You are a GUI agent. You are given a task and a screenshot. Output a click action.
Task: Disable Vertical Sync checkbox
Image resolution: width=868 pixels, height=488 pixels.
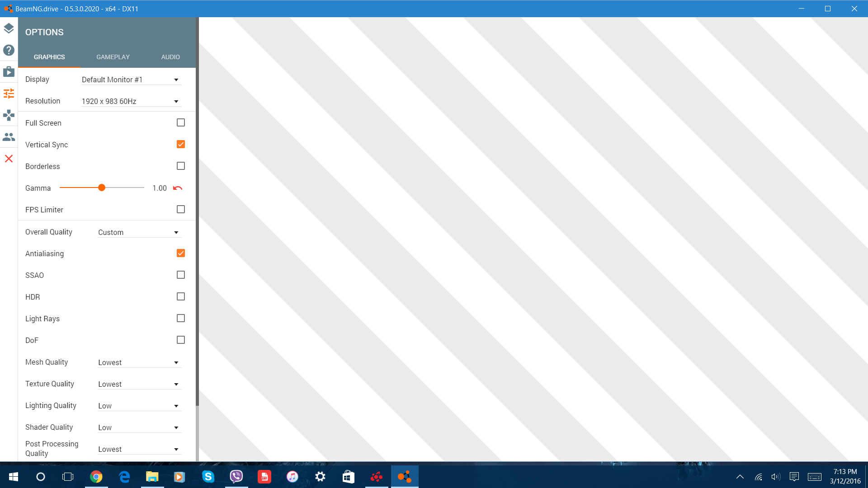[x=181, y=144]
